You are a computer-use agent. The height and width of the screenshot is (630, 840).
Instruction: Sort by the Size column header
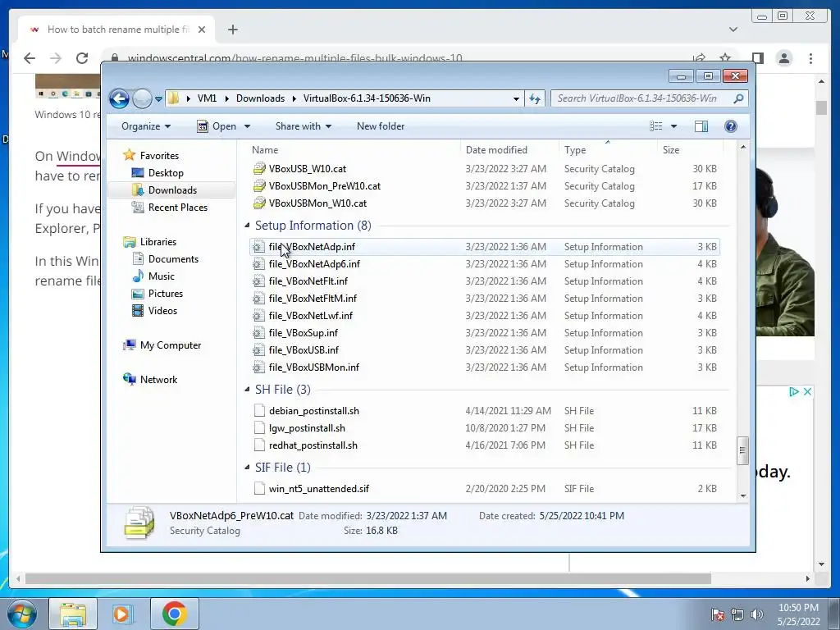tap(671, 150)
